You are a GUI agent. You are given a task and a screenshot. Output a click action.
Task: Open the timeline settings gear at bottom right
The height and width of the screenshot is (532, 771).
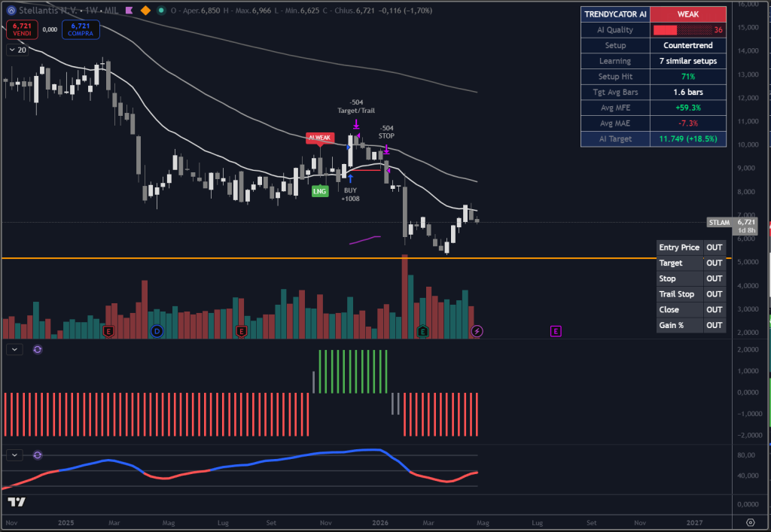750,521
